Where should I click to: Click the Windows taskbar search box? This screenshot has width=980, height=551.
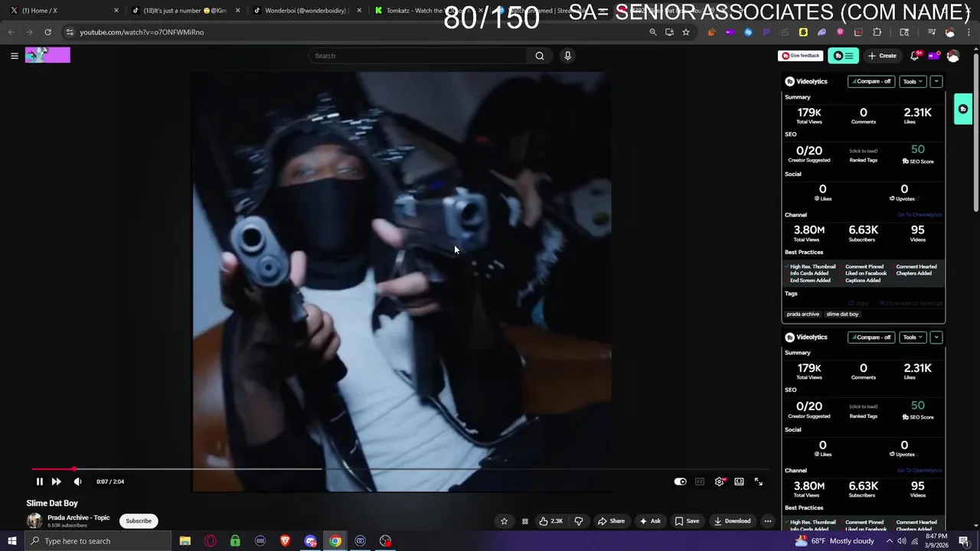[99, 541]
